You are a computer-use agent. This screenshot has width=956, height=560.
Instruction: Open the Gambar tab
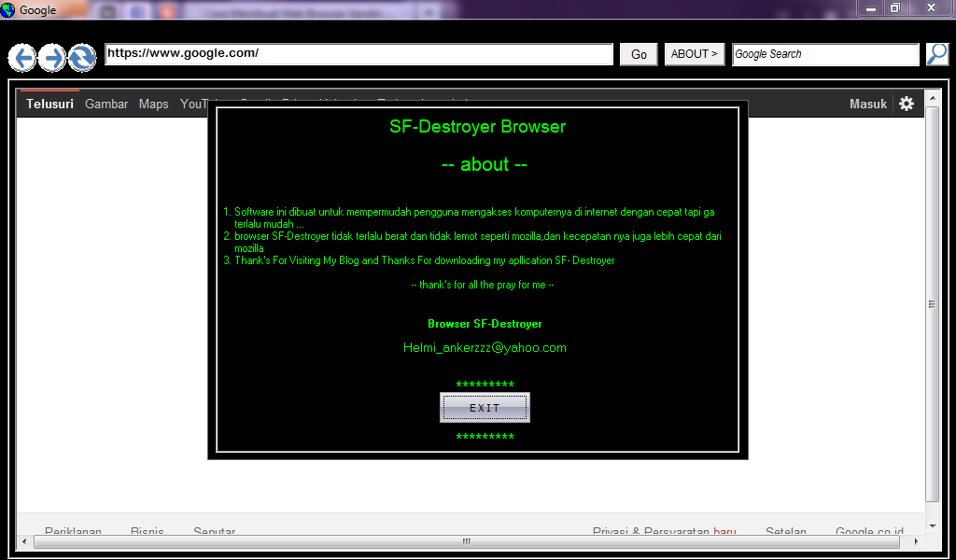[x=106, y=104]
